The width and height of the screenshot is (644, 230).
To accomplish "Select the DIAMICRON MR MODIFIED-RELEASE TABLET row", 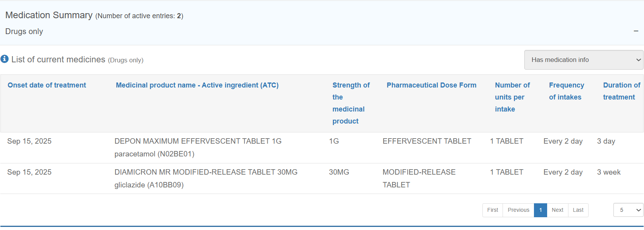I will (x=206, y=172).
